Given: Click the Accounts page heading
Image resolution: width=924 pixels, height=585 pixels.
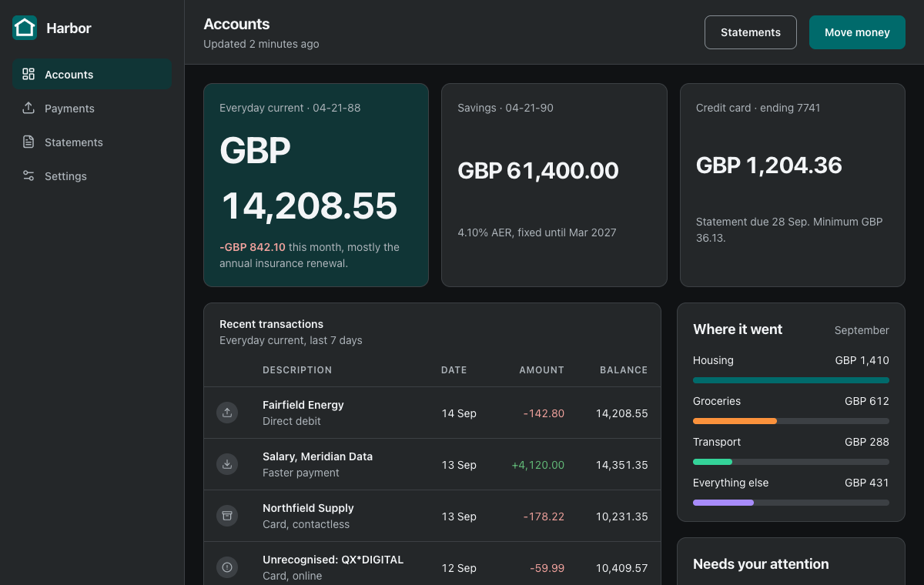Looking at the screenshot, I should (x=236, y=24).
